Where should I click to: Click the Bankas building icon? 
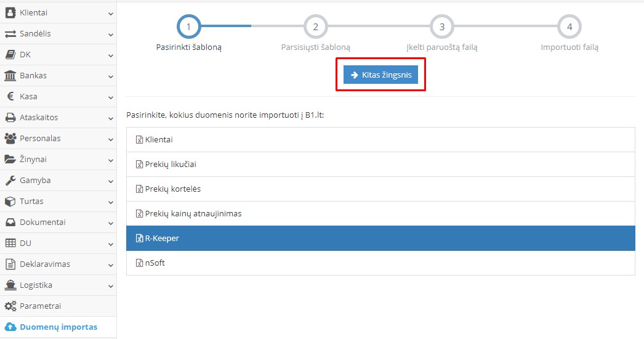pos(10,76)
